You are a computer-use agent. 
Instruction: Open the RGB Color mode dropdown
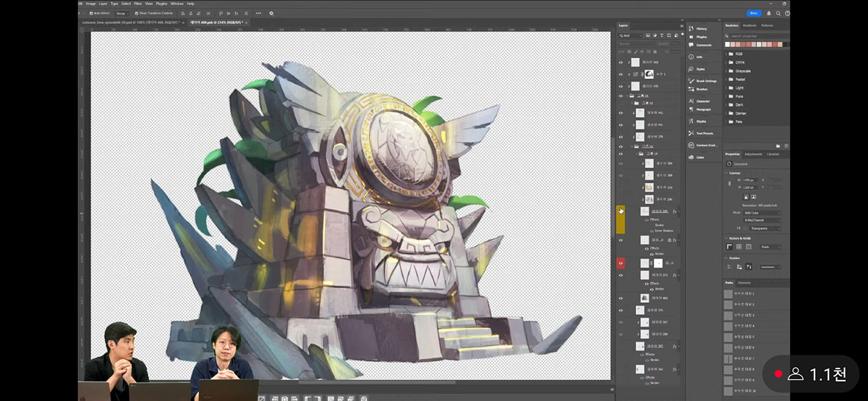[x=762, y=213]
